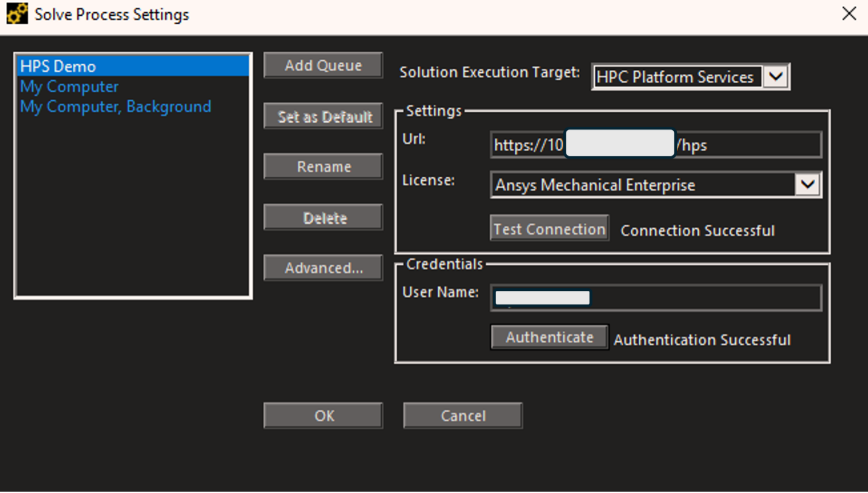This screenshot has width=868, height=493.
Task: Close the Solve Process Settings dialog
Action: point(849,13)
